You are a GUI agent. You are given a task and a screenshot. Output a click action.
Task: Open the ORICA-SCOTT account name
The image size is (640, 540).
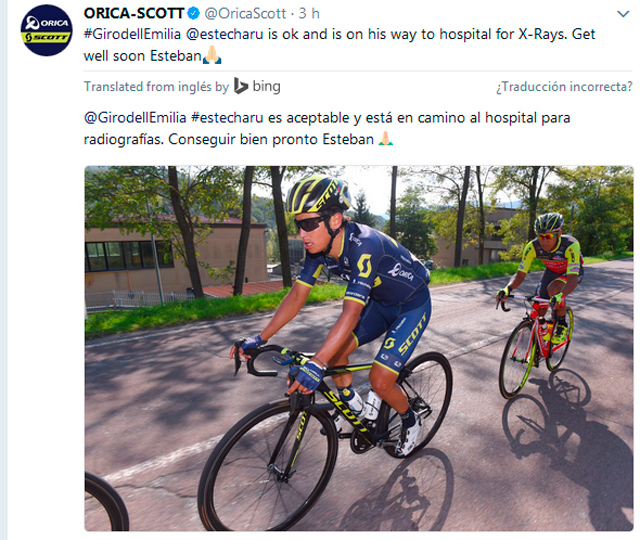[x=134, y=13]
